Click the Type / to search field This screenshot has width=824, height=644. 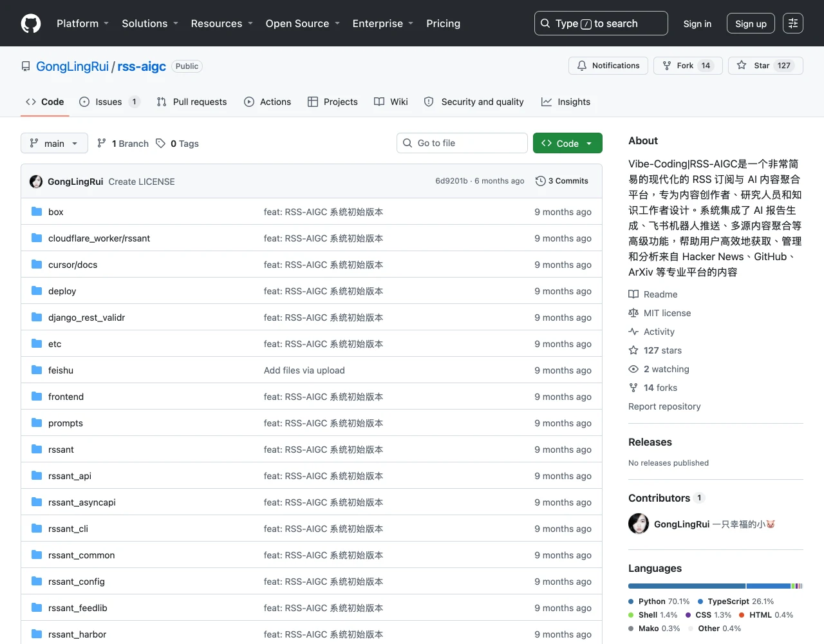click(x=601, y=23)
